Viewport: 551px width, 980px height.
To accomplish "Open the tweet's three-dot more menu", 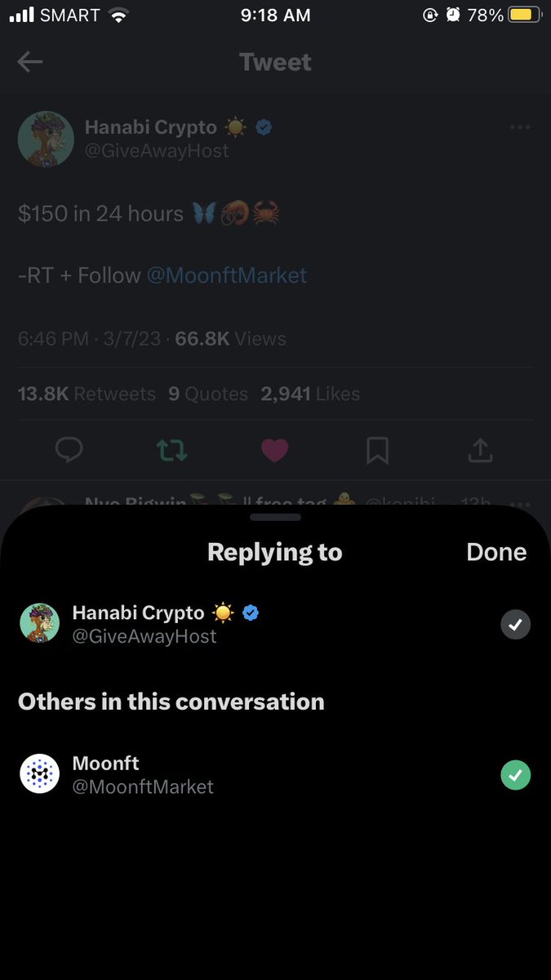I will click(520, 127).
